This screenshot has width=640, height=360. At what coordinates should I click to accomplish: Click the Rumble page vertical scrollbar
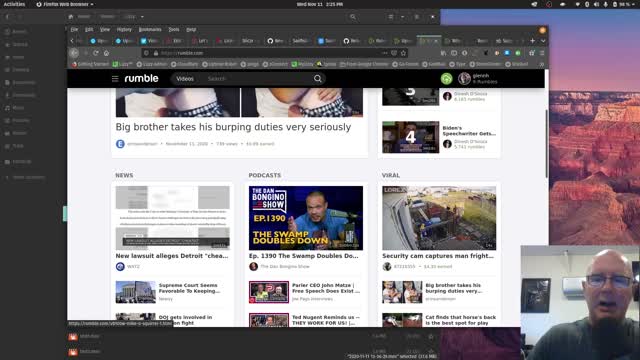547,143
